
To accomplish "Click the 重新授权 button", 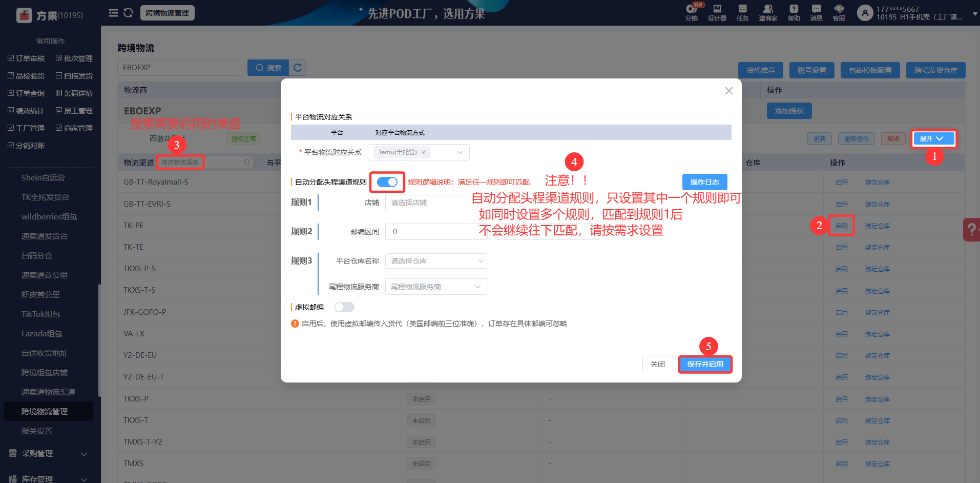I will pyautogui.click(x=857, y=138).
